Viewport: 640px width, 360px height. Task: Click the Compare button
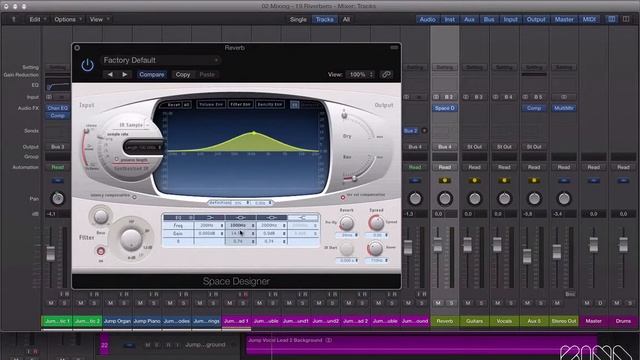151,74
